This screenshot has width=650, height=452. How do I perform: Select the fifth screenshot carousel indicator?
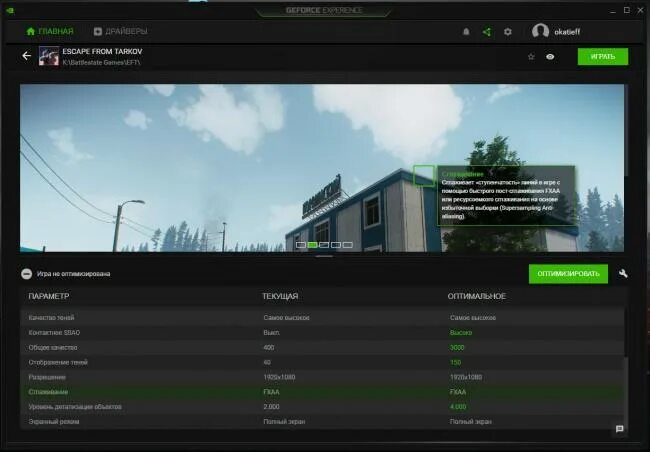pyautogui.click(x=347, y=245)
